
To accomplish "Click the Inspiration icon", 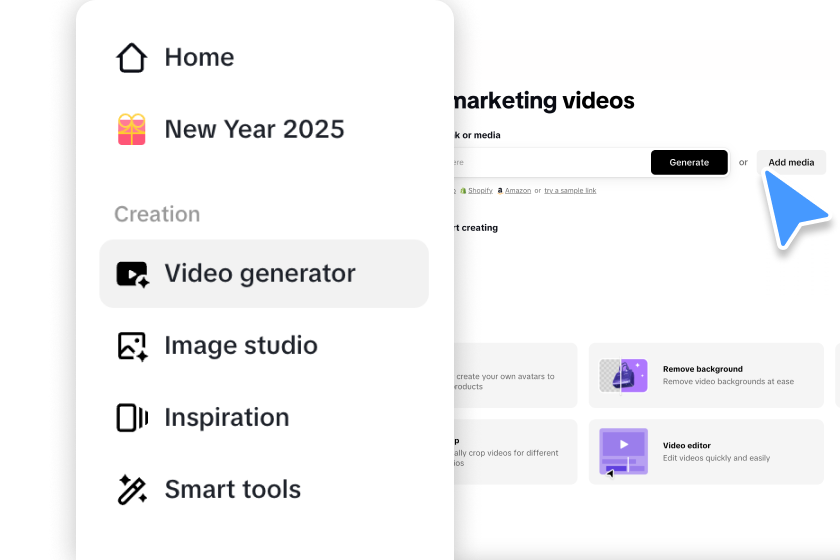I will [x=132, y=417].
